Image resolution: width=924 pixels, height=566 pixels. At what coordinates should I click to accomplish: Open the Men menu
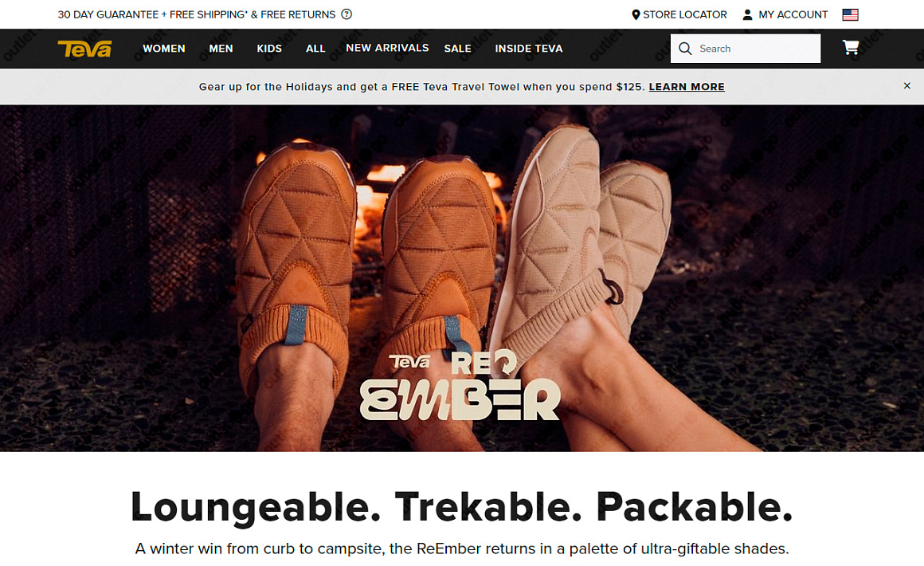coord(221,49)
